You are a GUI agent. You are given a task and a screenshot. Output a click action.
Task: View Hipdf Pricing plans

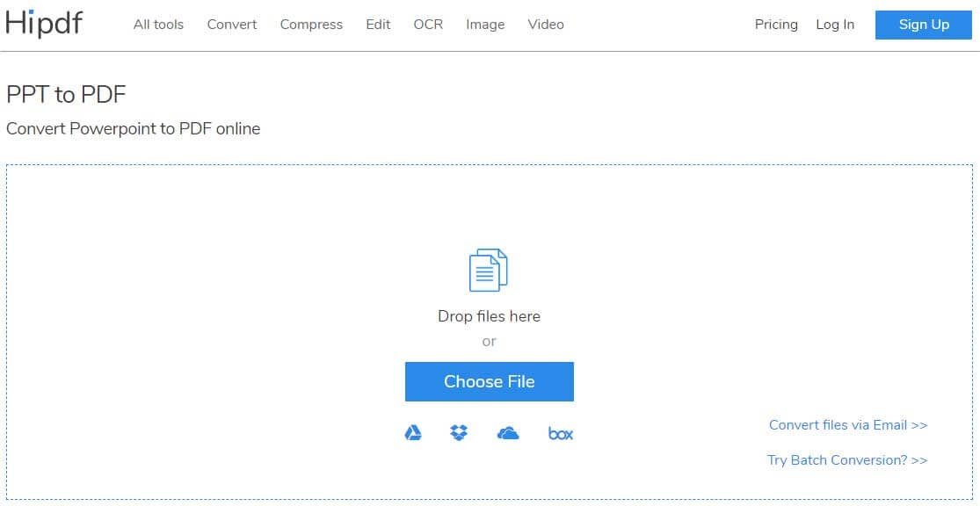point(776,25)
